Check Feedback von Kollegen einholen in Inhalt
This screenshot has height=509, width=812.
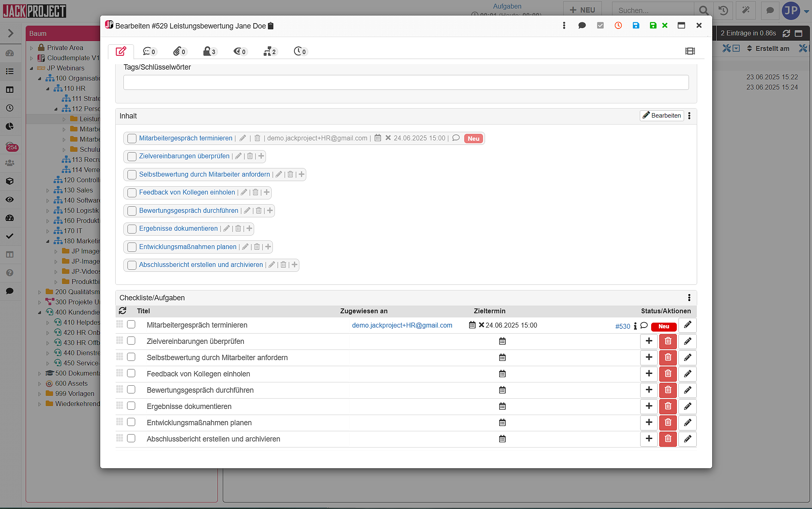pyautogui.click(x=132, y=192)
